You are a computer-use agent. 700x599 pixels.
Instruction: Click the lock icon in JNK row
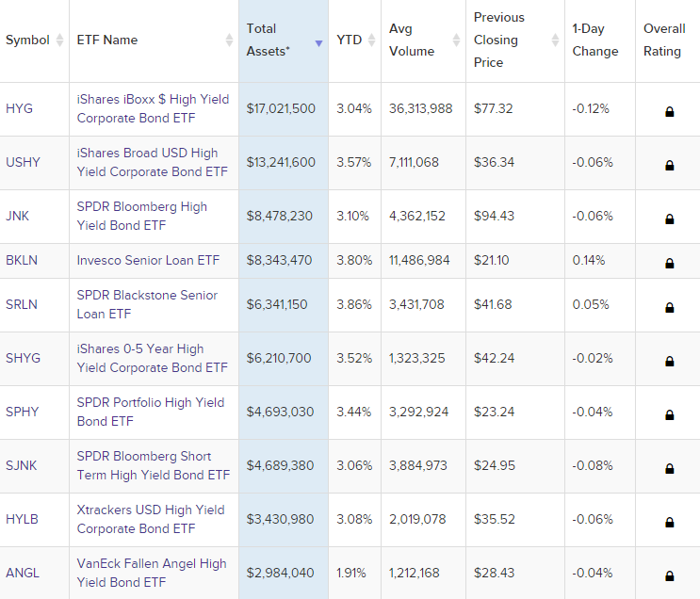coord(669,219)
